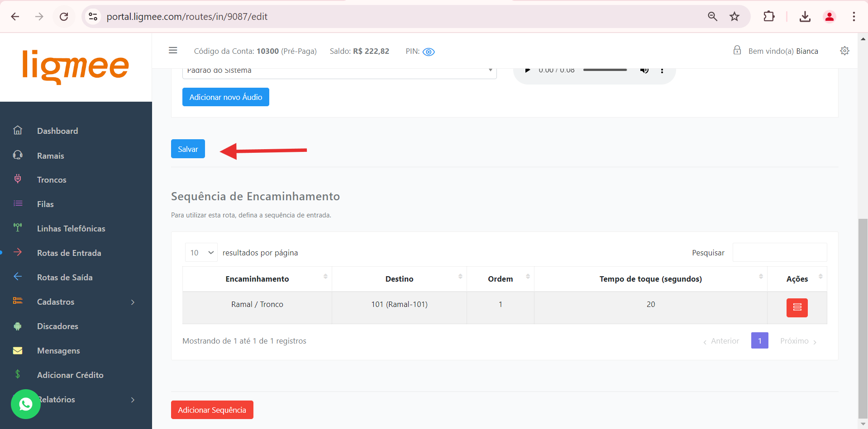The width and height of the screenshot is (868, 429).
Task: Open the WhatsApp chat floating button
Action: click(26, 404)
